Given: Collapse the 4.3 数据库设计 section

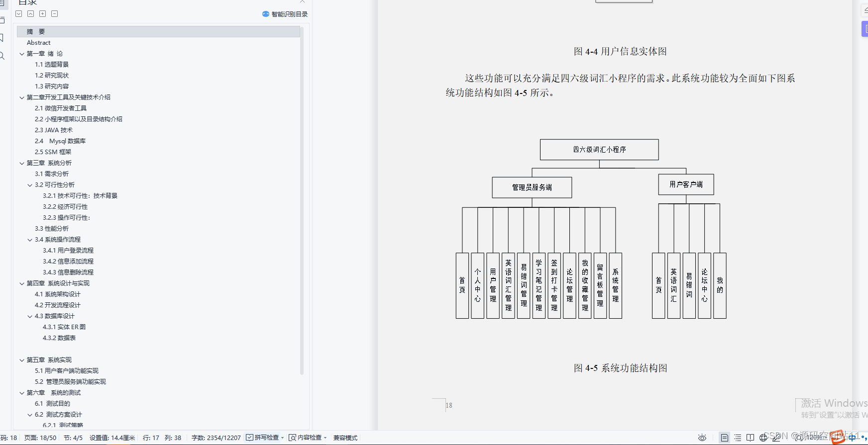Looking at the screenshot, I should [30, 316].
